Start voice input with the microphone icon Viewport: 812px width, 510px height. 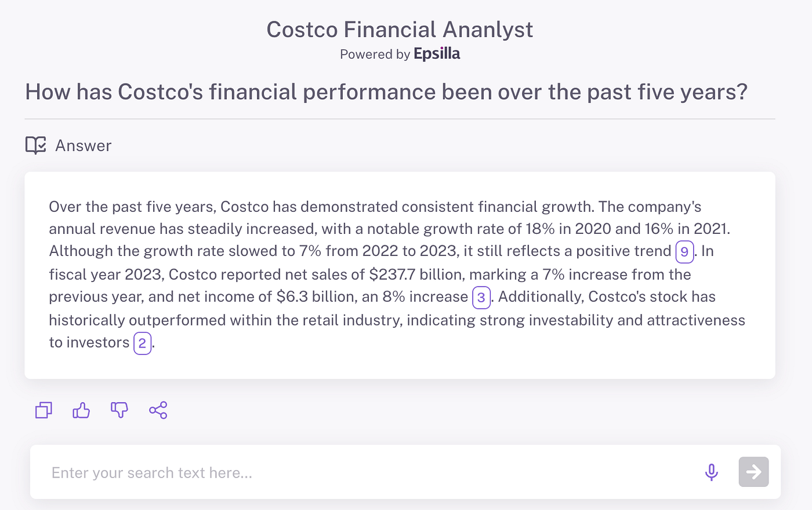712,472
